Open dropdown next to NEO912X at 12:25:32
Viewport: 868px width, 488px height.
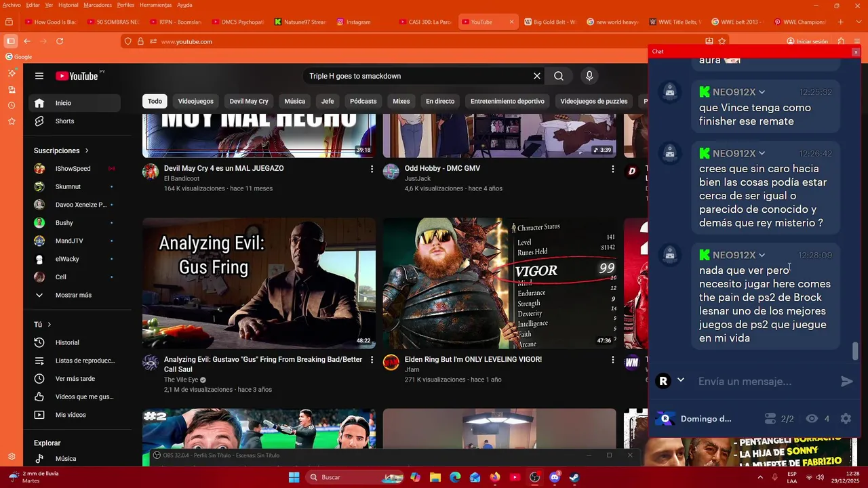click(762, 92)
